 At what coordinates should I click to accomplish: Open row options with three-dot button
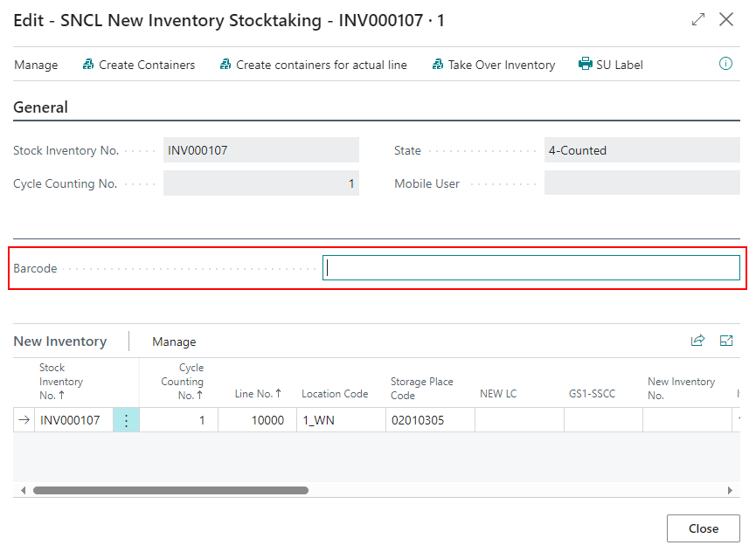pyautogui.click(x=126, y=421)
